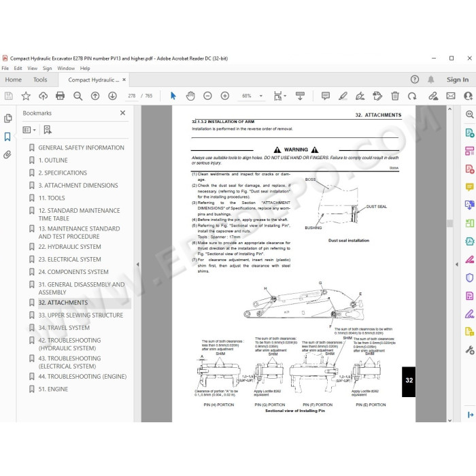Open GENERAL SAFETY INFORMATION bookmark

point(81,148)
